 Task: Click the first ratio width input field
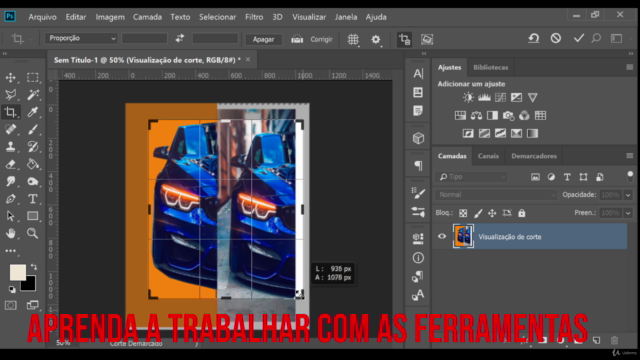click(x=144, y=38)
